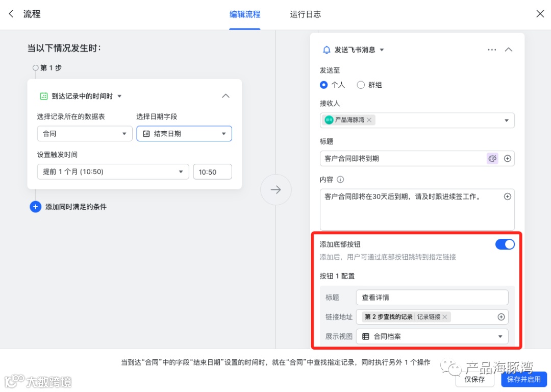Click the 保存并启用 button
Viewport: 551px width, 392px height.
pyautogui.click(x=523, y=379)
